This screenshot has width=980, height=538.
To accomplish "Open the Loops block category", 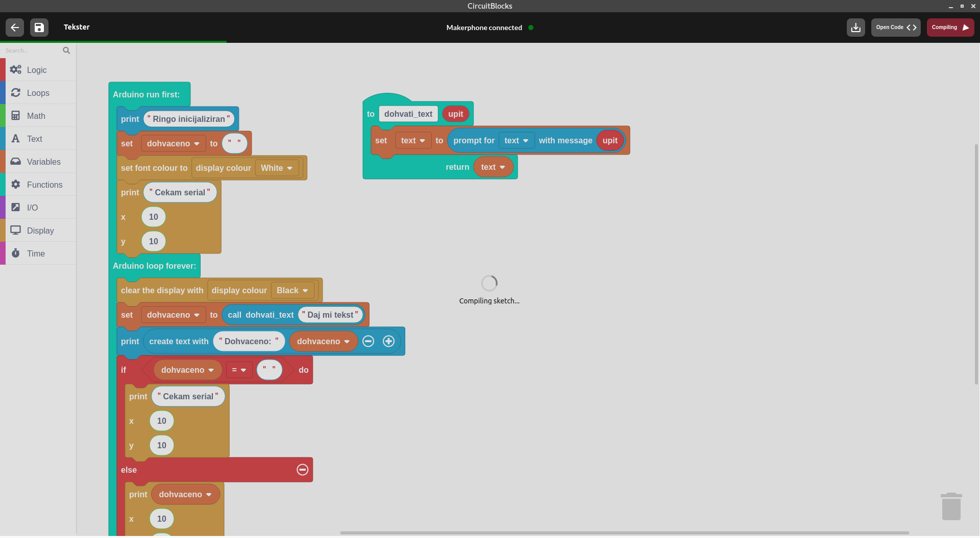I will click(x=38, y=93).
